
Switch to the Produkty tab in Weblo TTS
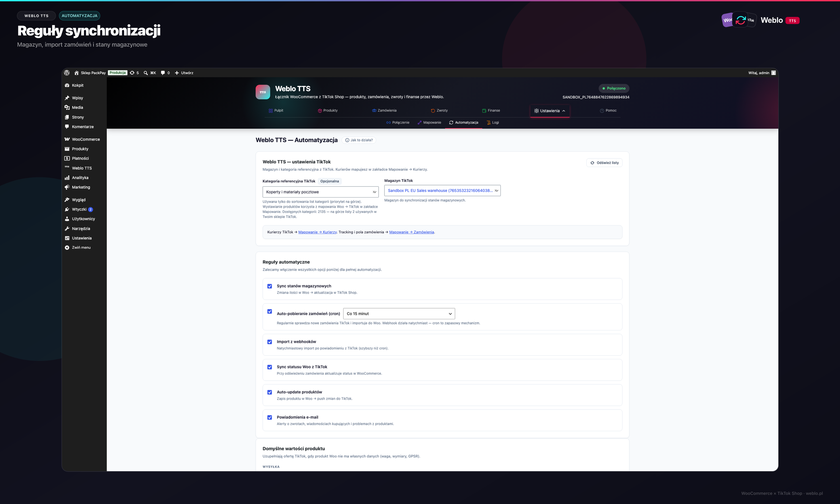click(328, 110)
